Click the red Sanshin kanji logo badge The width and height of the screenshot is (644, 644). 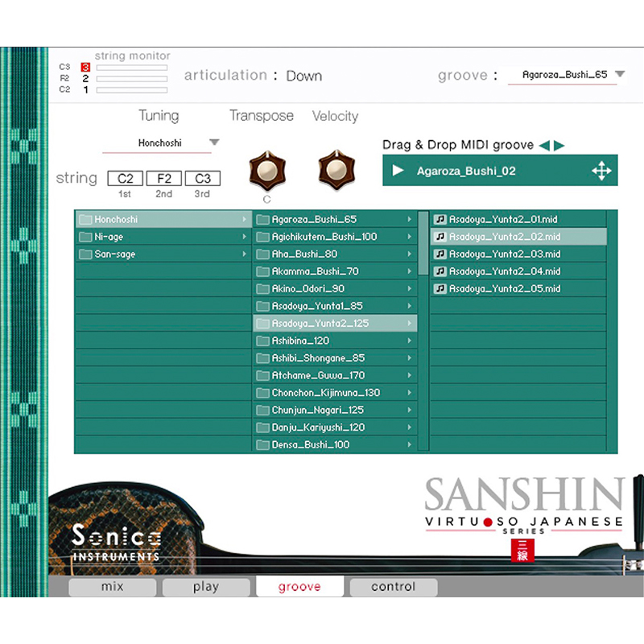(522, 551)
